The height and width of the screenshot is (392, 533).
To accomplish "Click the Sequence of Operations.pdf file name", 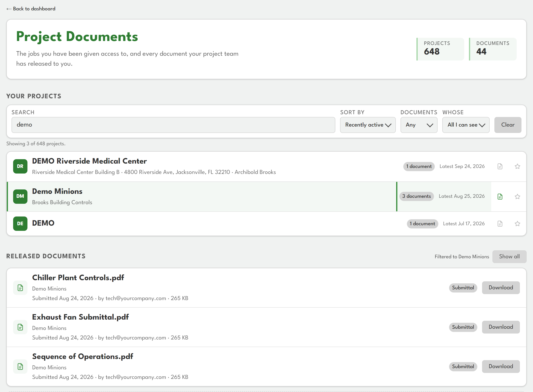I will (83, 356).
